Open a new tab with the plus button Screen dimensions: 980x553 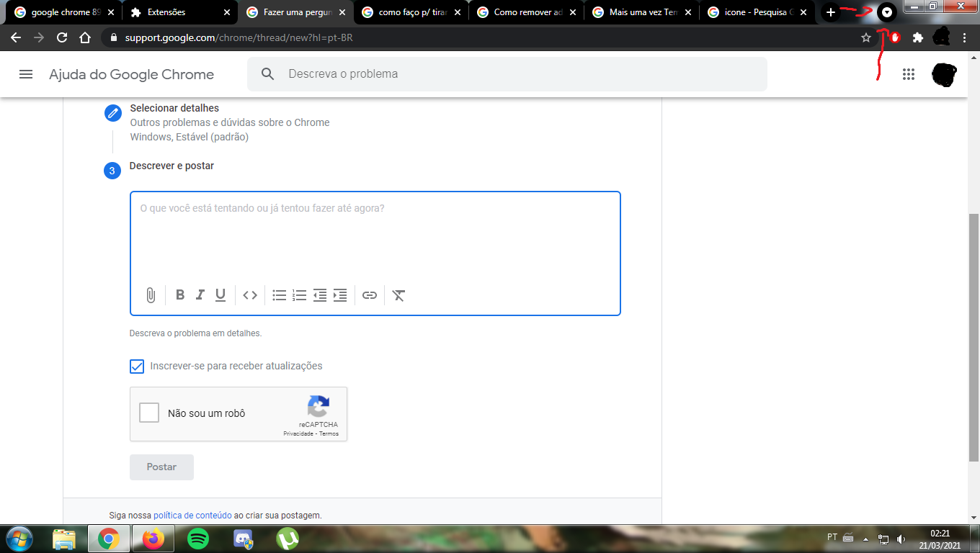click(831, 12)
